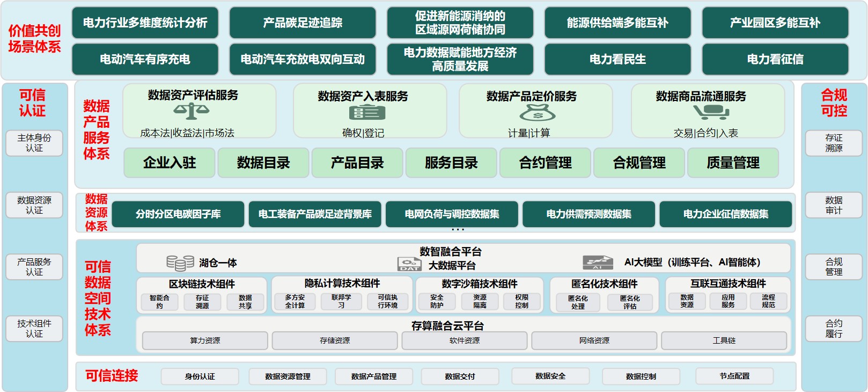Select the 电网负荷与调控数据集 dataset box
Screen dimensions: 868x392
(452, 214)
